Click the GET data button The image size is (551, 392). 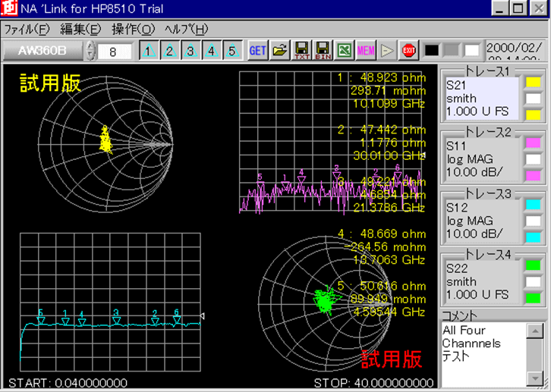(258, 51)
